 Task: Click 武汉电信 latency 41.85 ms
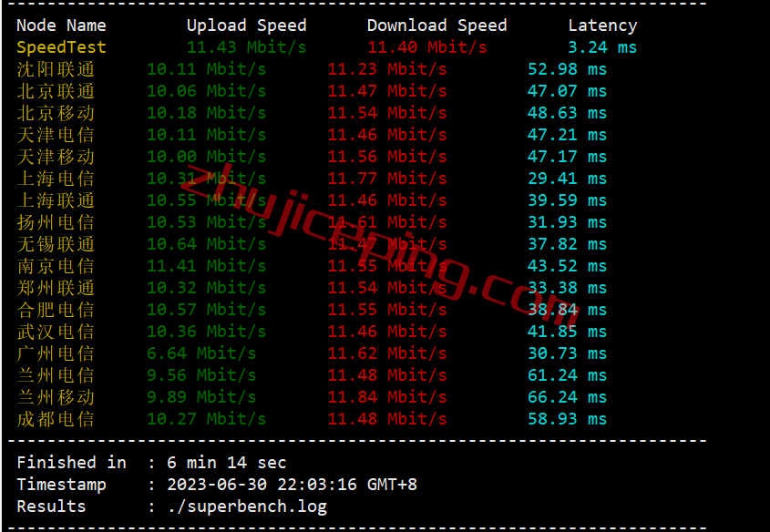(x=567, y=332)
